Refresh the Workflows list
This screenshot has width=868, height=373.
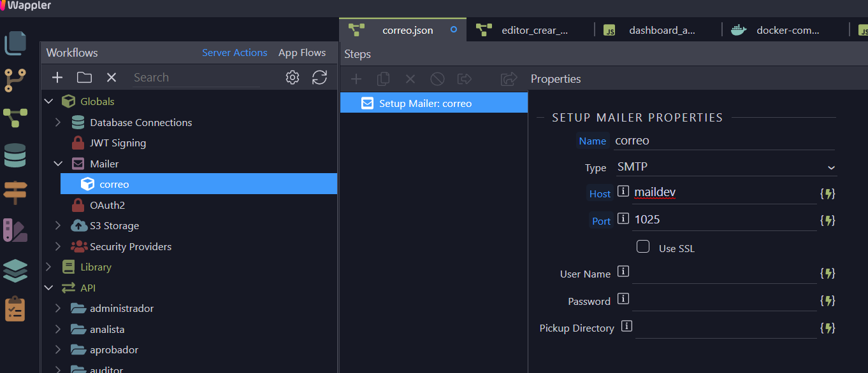[x=319, y=78]
